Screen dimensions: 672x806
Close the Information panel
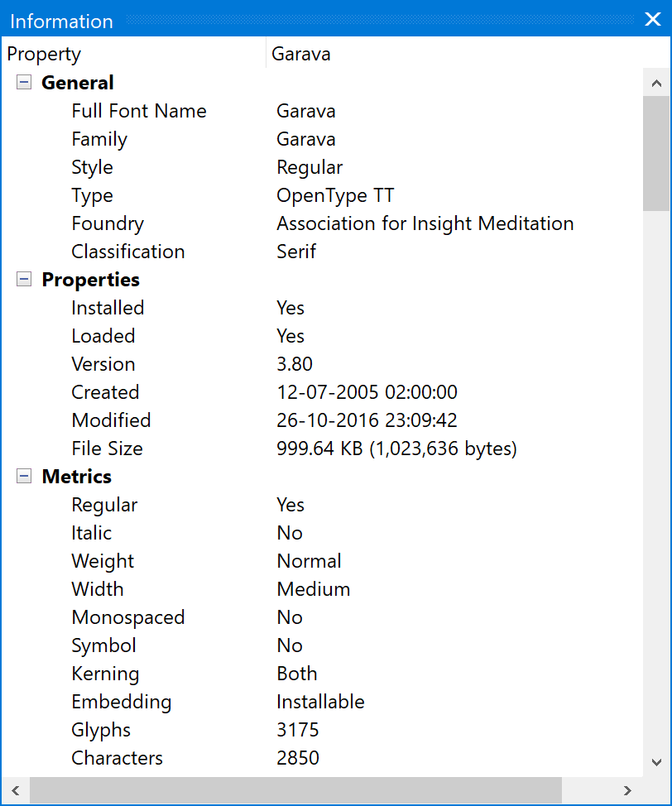pyautogui.click(x=653, y=19)
